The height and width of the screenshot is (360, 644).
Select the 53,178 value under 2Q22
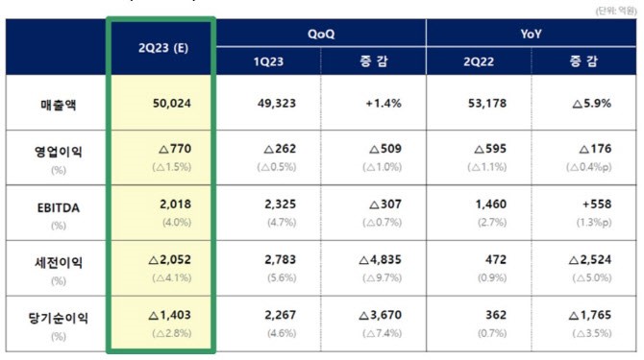click(487, 103)
